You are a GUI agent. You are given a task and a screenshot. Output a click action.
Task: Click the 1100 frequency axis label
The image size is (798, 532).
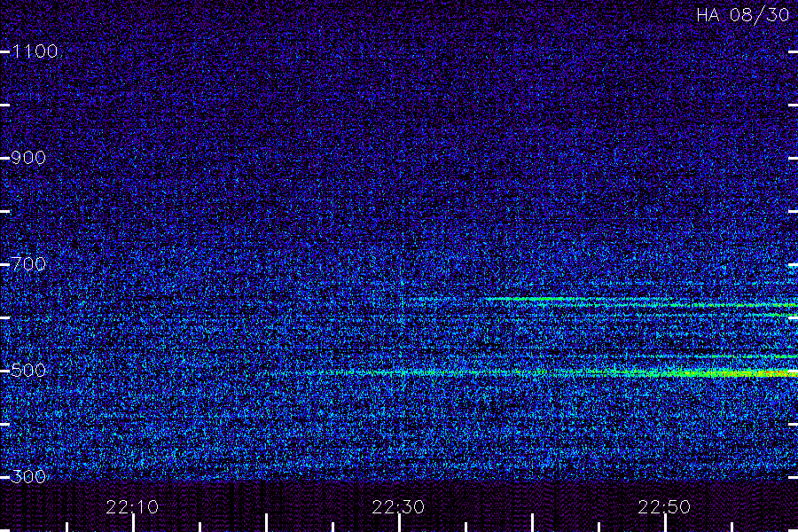click(x=35, y=51)
